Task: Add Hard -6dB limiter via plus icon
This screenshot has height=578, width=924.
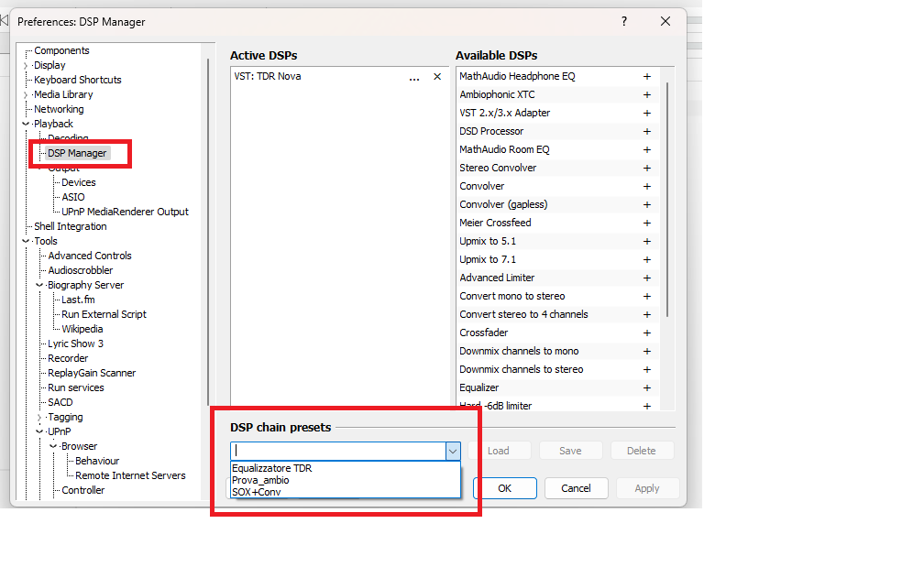Action: 646,406
